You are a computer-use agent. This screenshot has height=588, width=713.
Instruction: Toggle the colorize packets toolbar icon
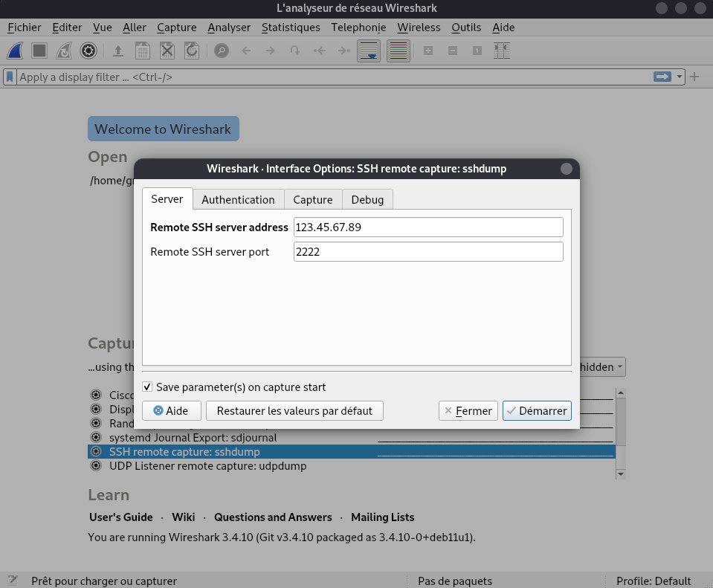pos(399,51)
